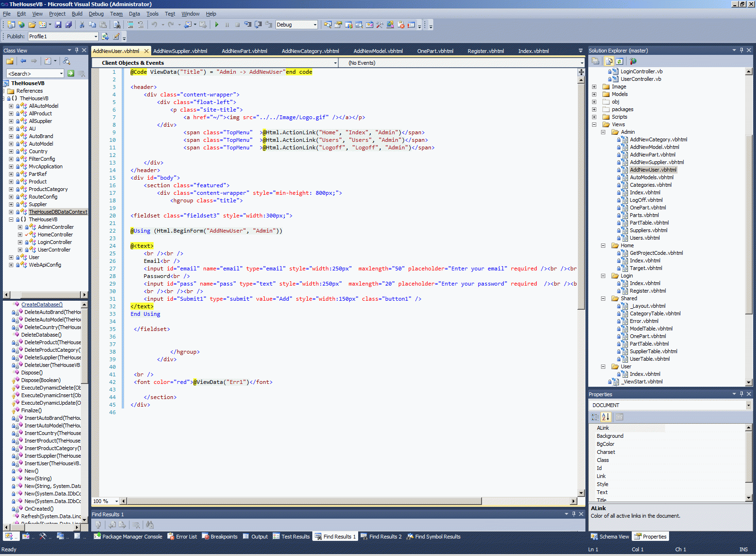Click the Refresh icon in Solution Explorer
Image resolution: width=756 pixels, height=556 pixels.
(619, 61)
